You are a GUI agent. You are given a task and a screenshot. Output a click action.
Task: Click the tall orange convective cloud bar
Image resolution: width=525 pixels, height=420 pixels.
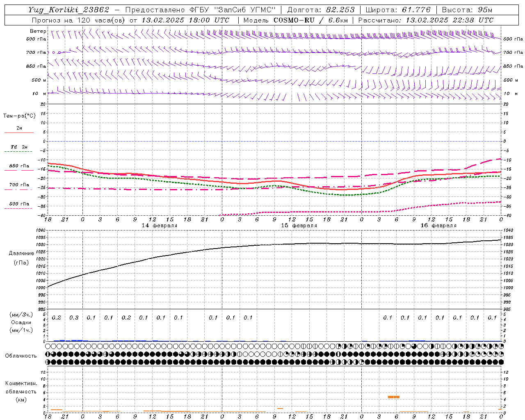tap(394, 397)
